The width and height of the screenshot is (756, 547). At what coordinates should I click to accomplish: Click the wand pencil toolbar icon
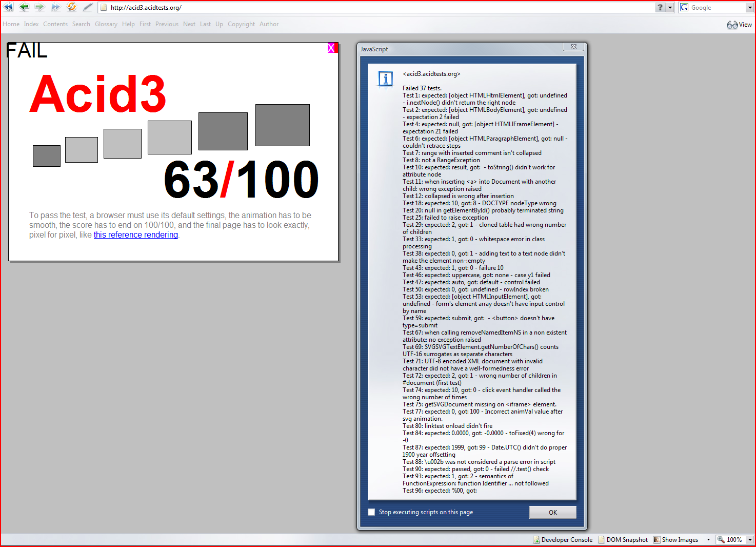(88, 7)
